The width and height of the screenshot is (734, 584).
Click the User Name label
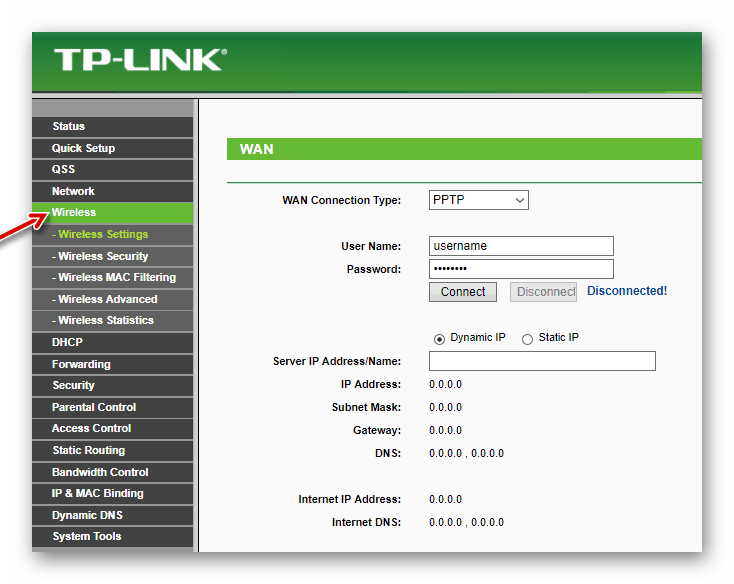(x=371, y=247)
